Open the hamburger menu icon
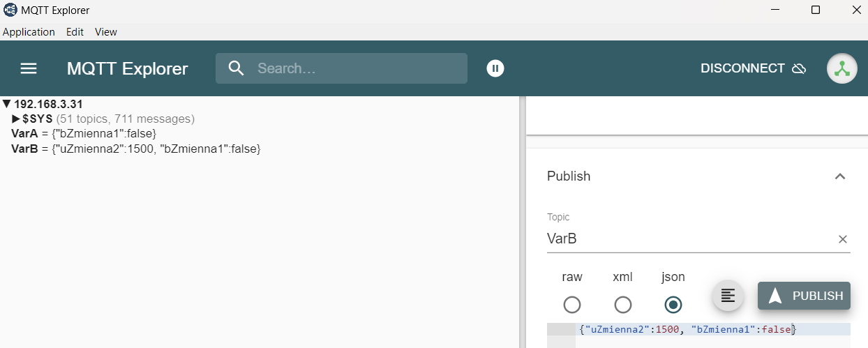868x348 pixels. click(29, 68)
